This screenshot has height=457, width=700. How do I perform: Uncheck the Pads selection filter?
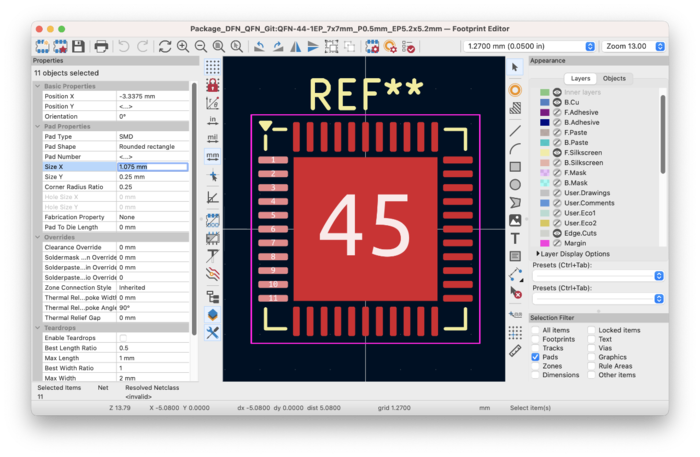(535, 357)
